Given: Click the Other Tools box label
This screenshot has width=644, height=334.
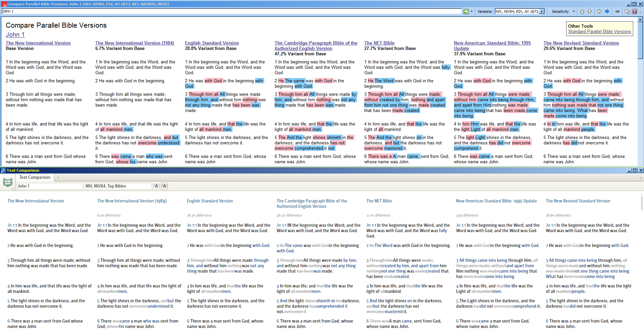Looking at the screenshot, I should pos(580,26).
